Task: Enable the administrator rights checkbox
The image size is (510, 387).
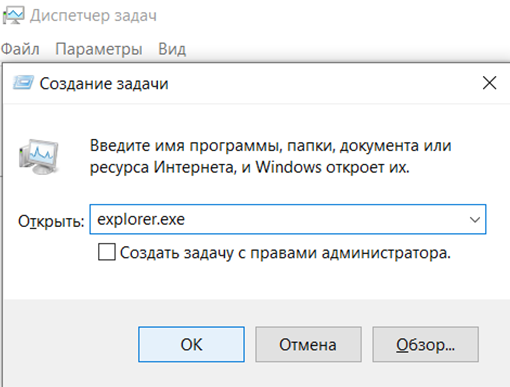Action: click(x=107, y=252)
